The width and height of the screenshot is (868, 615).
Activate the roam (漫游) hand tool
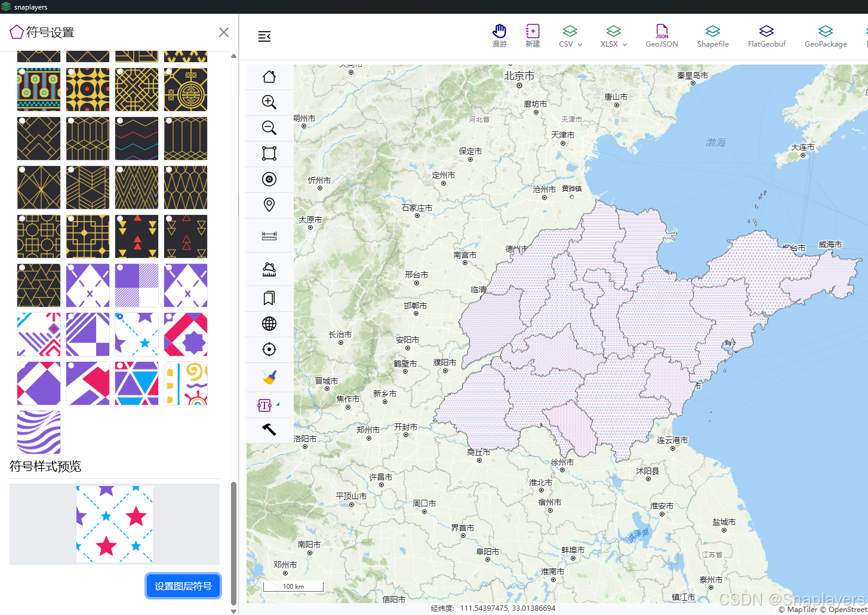click(x=499, y=36)
